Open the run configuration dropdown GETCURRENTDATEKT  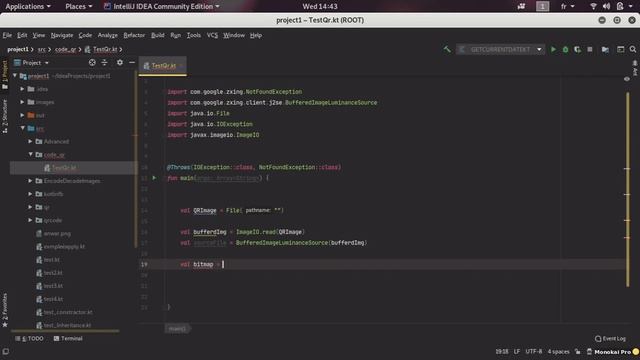pyautogui.click(x=500, y=49)
